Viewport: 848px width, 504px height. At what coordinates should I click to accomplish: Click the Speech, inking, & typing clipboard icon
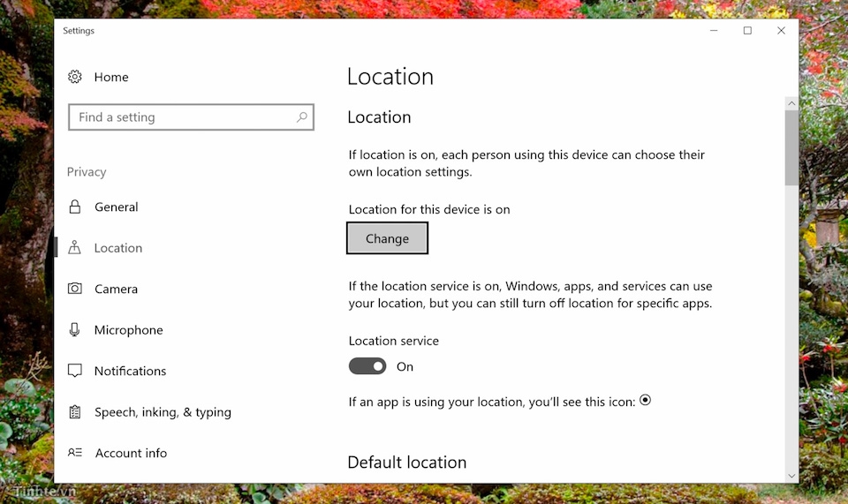point(74,411)
